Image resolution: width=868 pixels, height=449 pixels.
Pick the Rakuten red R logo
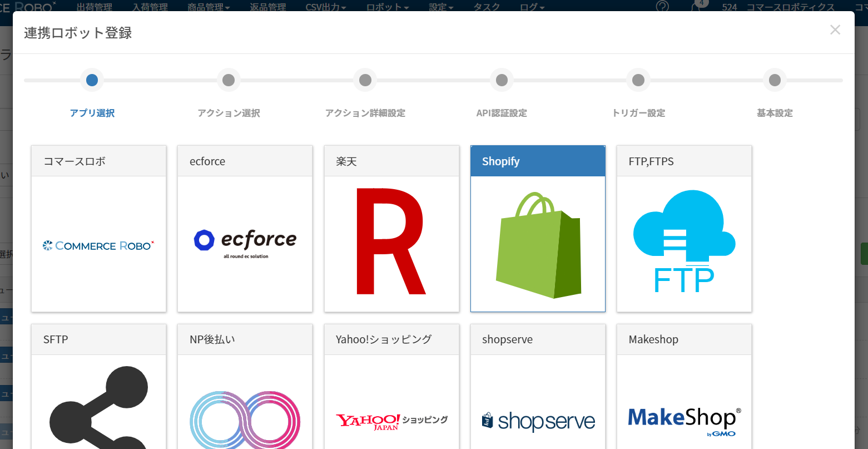[391, 241]
